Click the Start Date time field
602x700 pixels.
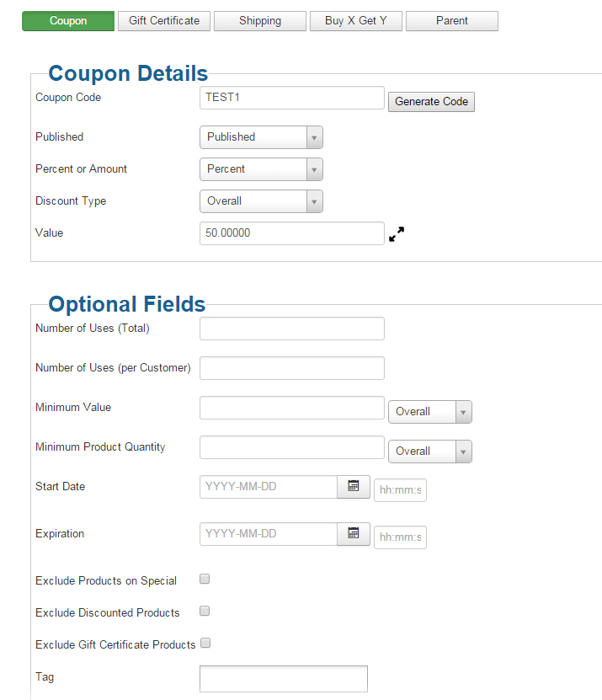click(400, 489)
